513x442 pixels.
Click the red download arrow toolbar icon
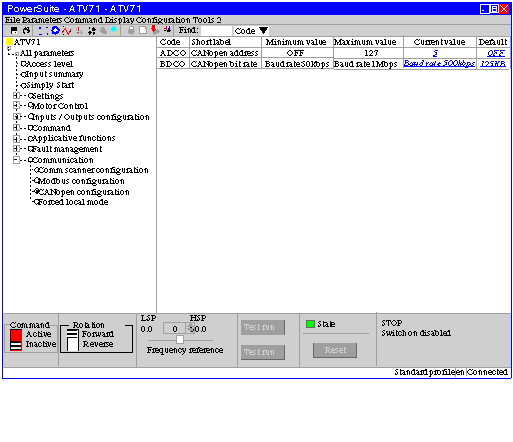click(x=155, y=30)
